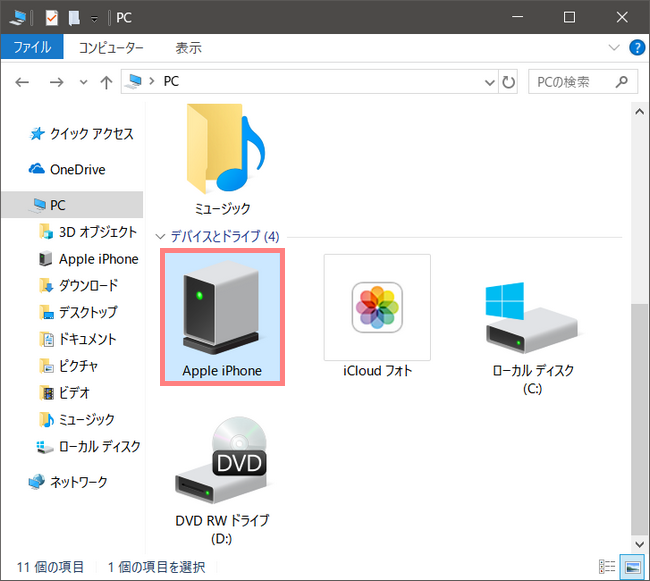Go forward with the right arrow button
Image resolution: width=650 pixels, height=581 pixels.
point(56,82)
